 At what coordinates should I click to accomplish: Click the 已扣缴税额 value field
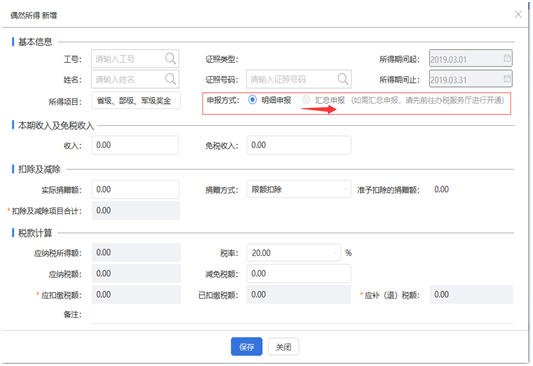coord(299,295)
